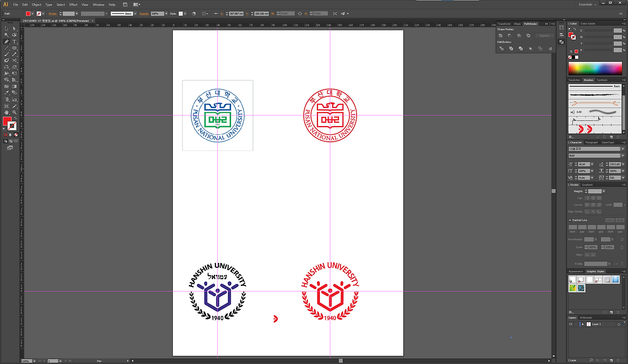Click the Cyan slider track in Color panel
The height and width of the screenshot is (364, 628).
point(598,31)
